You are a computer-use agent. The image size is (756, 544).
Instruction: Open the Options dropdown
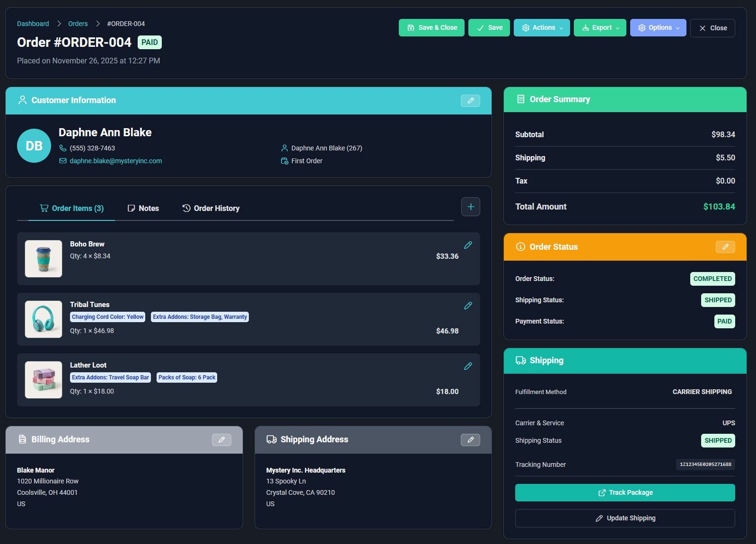(x=658, y=28)
